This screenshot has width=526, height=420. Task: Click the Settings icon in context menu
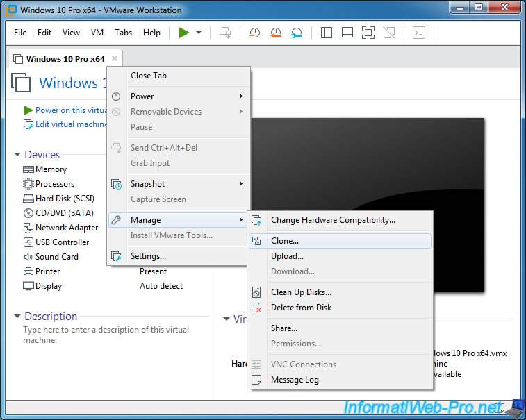click(117, 256)
